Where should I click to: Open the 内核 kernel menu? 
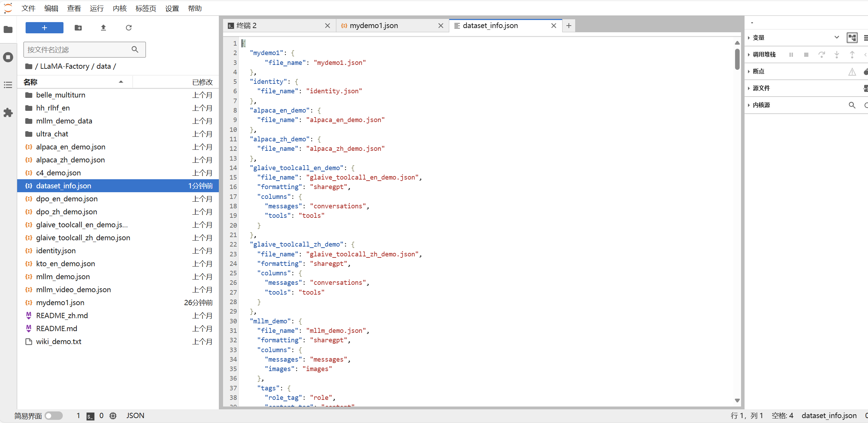click(x=120, y=8)
